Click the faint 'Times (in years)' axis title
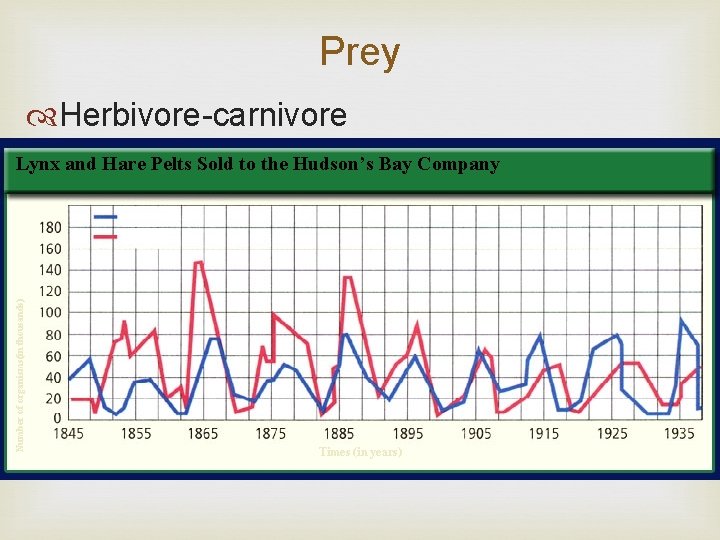 point(360,452)
